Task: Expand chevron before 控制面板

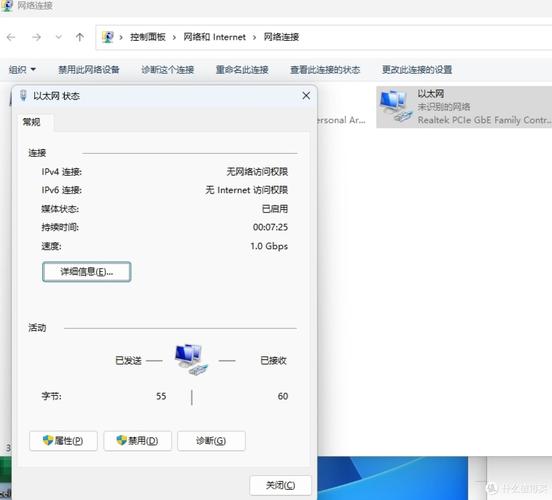Action: click(x=121, y=37)
